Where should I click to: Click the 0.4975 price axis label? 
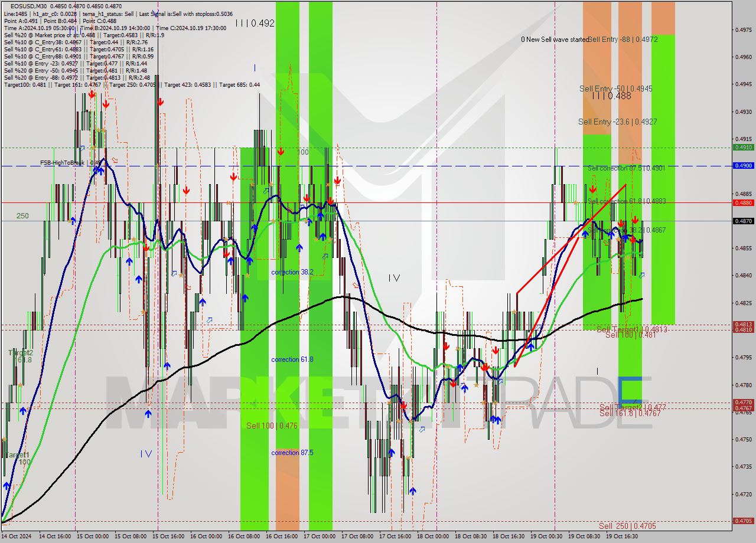coord(744,30)
